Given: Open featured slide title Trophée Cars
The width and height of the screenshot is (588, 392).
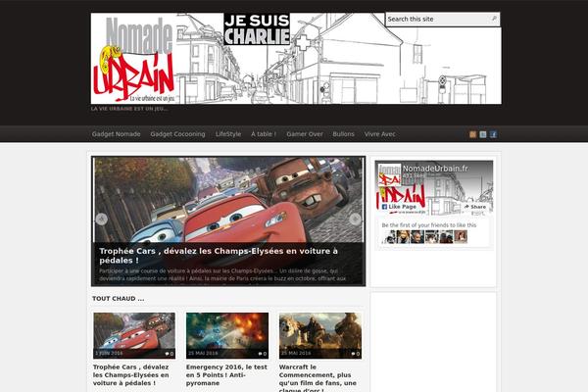Looking at the screenshot, I should [219, 256].
